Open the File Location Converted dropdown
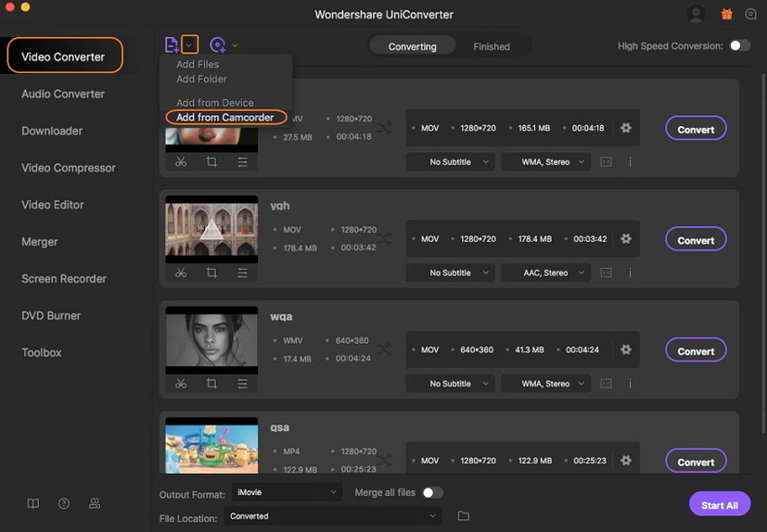The width and height of the screenshot is (767, 532). pos(333,516)
